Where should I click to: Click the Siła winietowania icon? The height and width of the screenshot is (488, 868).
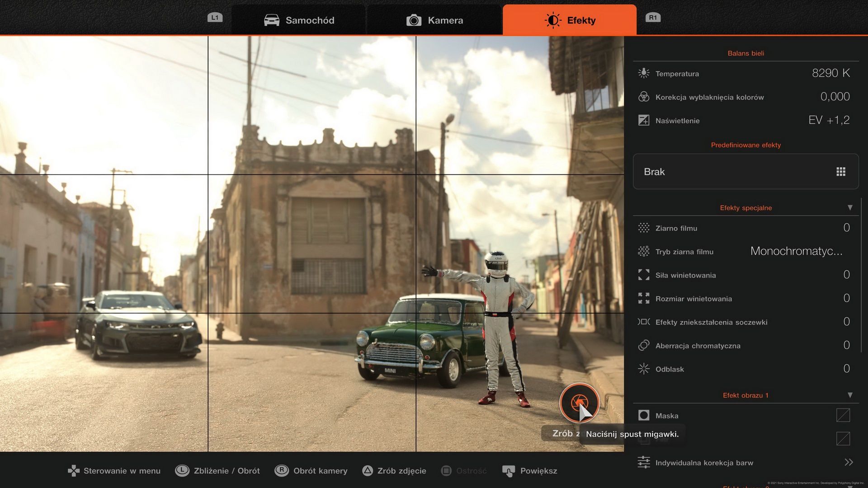pyautogui.click(x=644, y=275)
